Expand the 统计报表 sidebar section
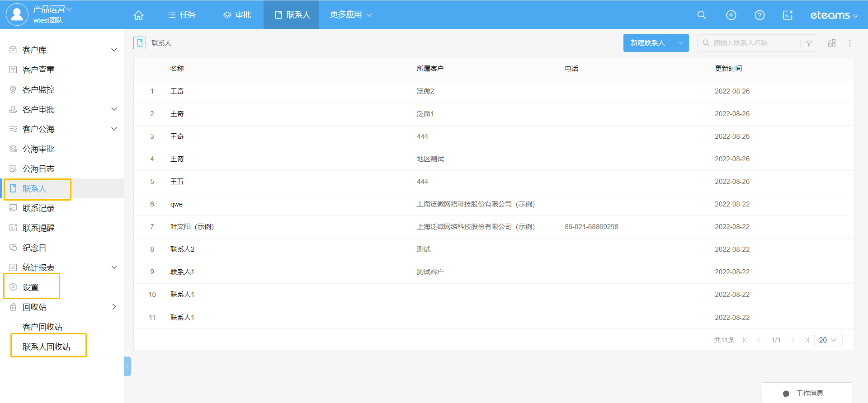The height and width of the screenshot is (403, 868). click(114, 267)
